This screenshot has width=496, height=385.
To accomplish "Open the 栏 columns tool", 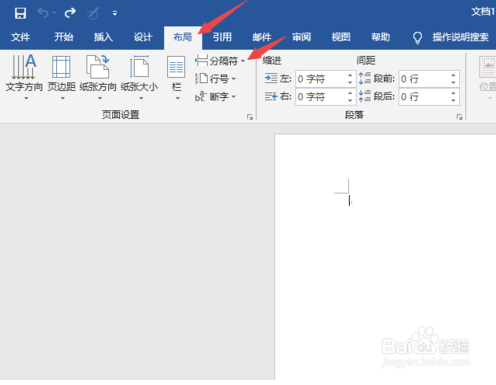I will [176, 74].
